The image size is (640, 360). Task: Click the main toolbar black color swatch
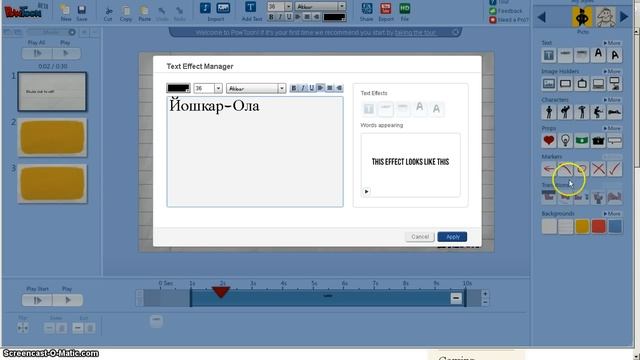tap(335, 17)
